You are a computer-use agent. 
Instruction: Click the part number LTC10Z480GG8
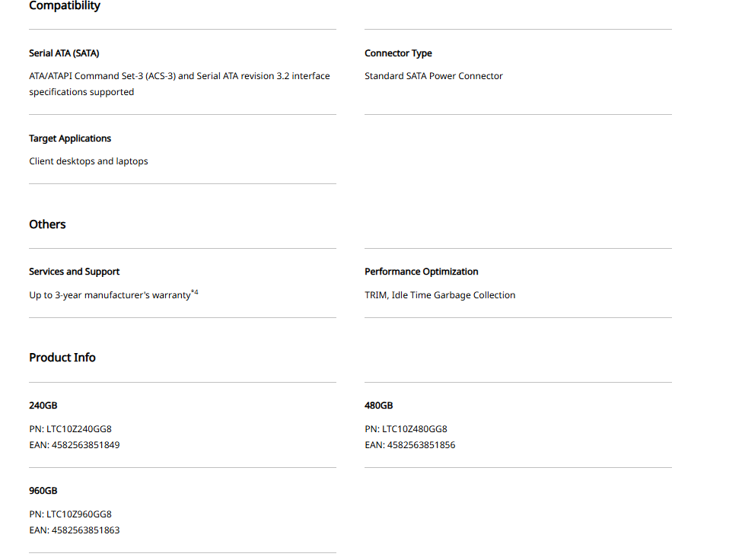pyautogui.click(x=415, y=429)
